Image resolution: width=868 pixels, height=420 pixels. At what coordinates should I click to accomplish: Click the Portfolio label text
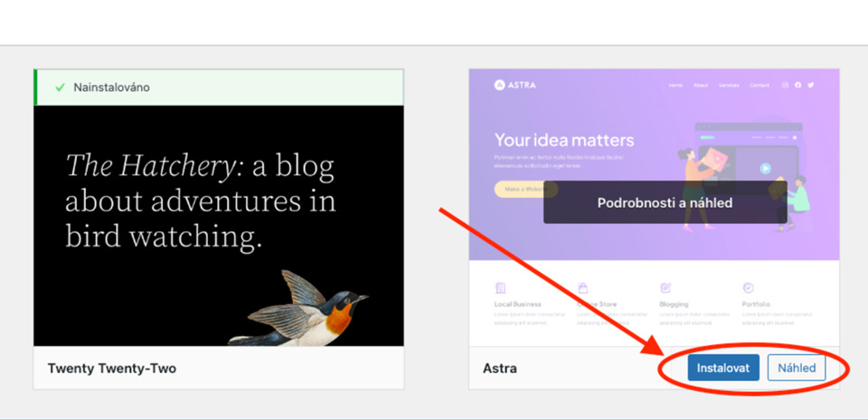coord(756,304)
